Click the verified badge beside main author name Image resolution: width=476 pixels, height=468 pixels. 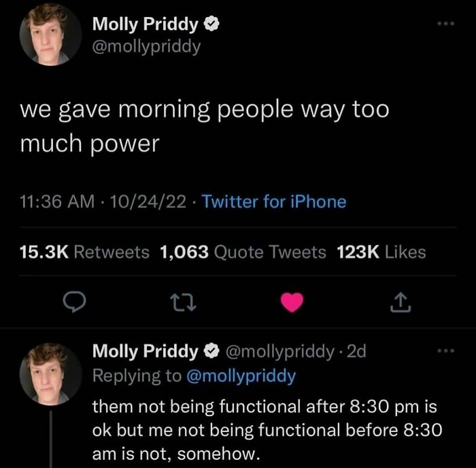point(213,25)
